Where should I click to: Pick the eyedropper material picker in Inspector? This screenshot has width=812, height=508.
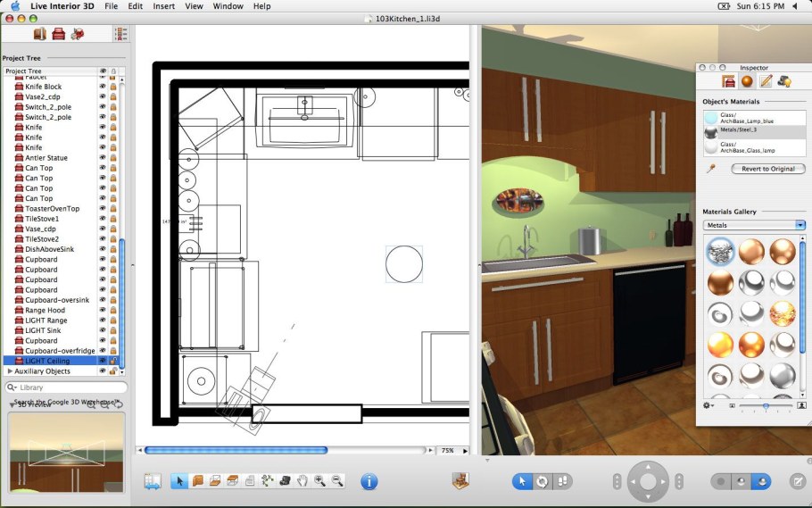click(711, 168)
